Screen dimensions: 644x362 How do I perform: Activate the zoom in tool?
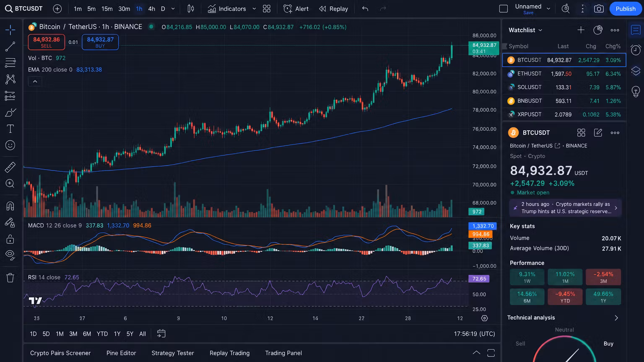[10, 184]
